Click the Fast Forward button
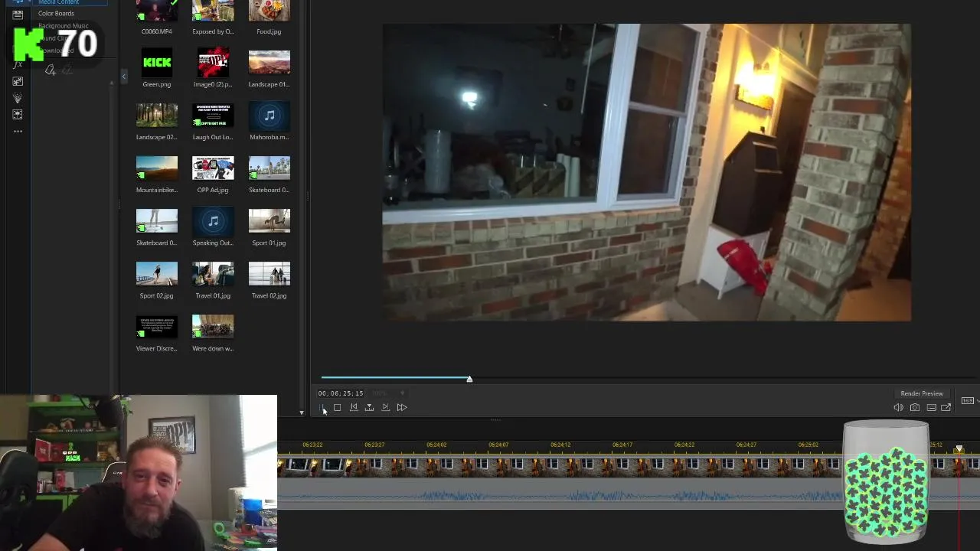980x551 pixels. click(402, 407)
